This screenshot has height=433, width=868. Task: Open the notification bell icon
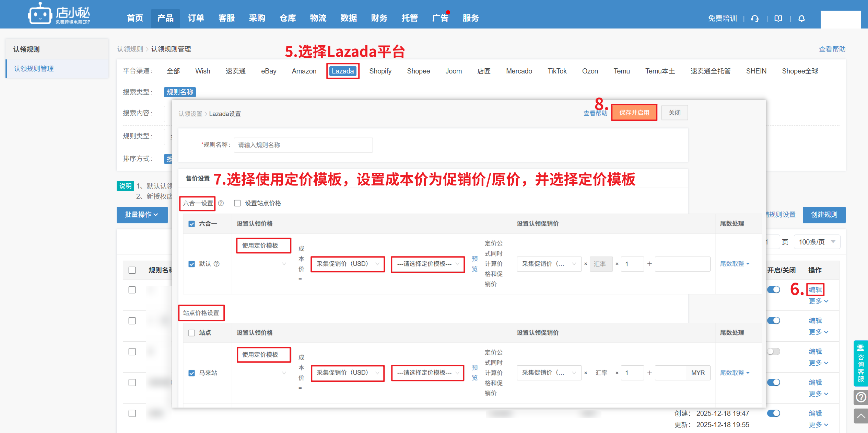(801, 19)
